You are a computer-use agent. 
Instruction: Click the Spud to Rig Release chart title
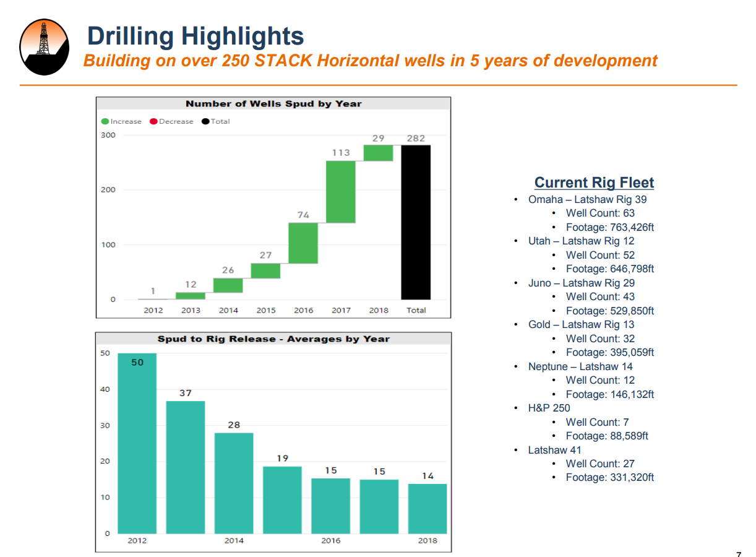click(x=273, y=339)
